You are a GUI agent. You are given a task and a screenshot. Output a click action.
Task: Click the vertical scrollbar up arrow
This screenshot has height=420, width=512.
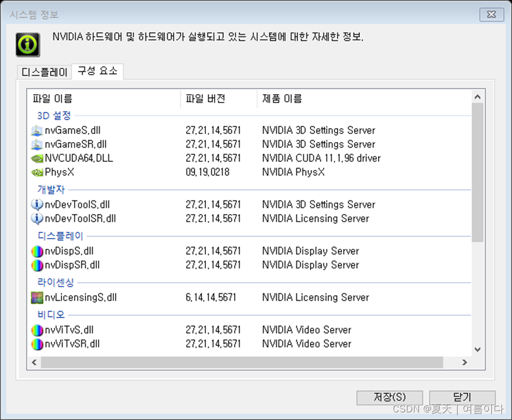pyautogui.click(x=477, y=96)
